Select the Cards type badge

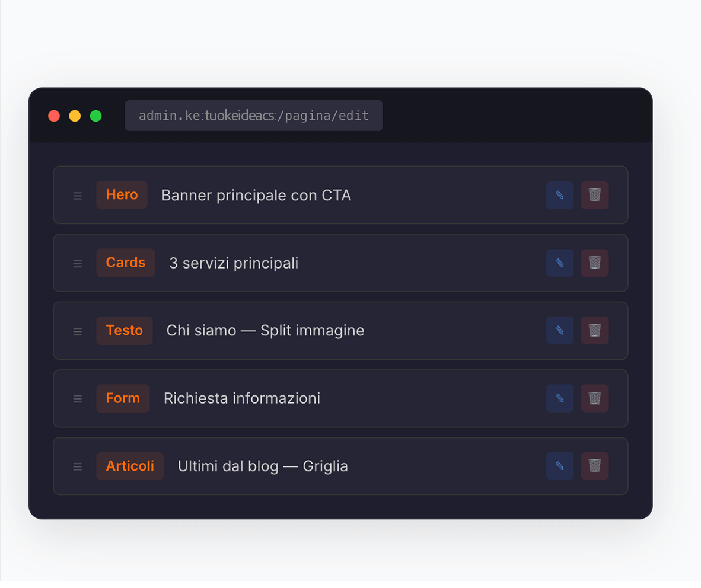click(x=125, y=263)
